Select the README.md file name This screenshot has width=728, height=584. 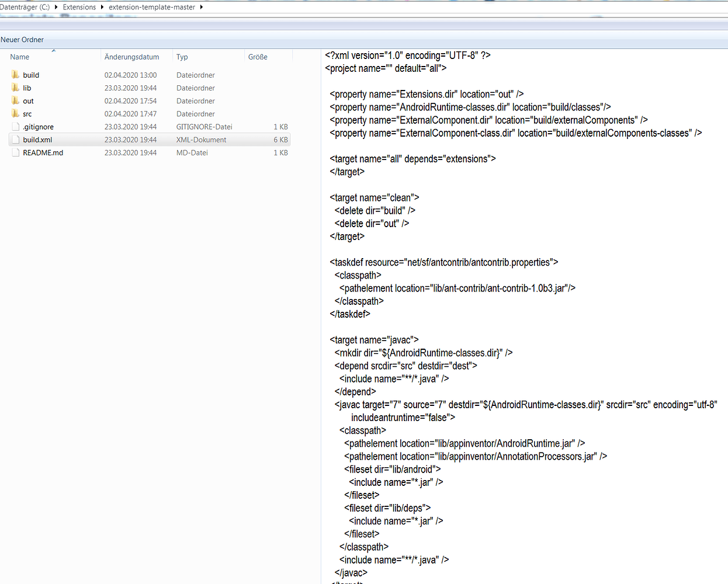point(43,152)
